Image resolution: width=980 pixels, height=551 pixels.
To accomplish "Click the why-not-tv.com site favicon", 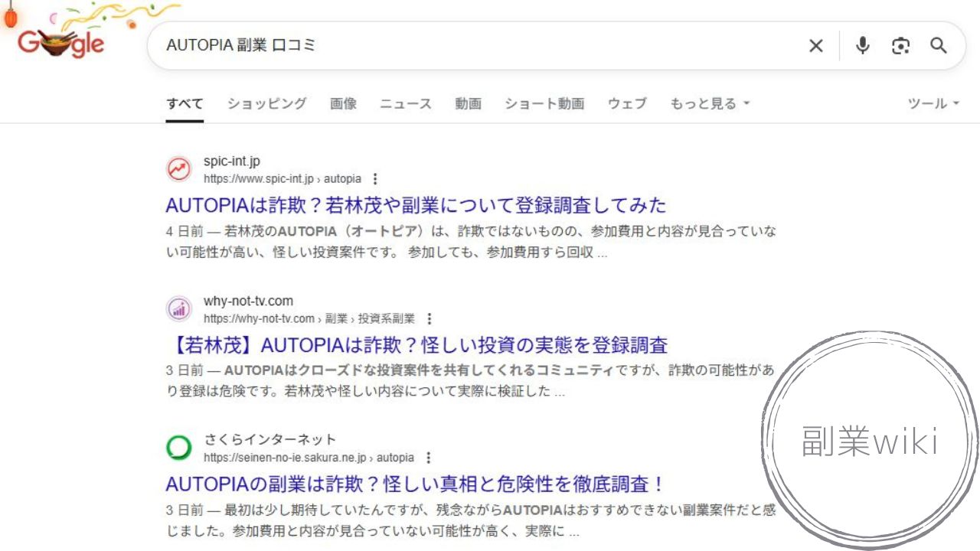I will coord(179,309).
